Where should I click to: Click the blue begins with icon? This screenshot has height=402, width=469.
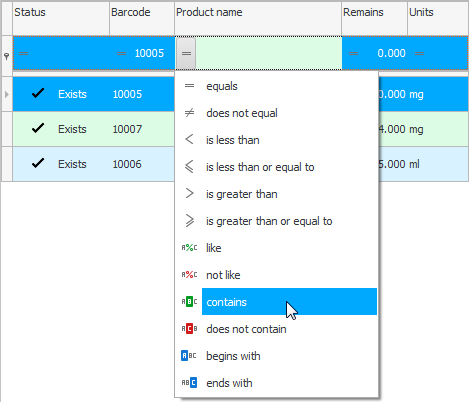pyautogui.click(x=189, y=356)
